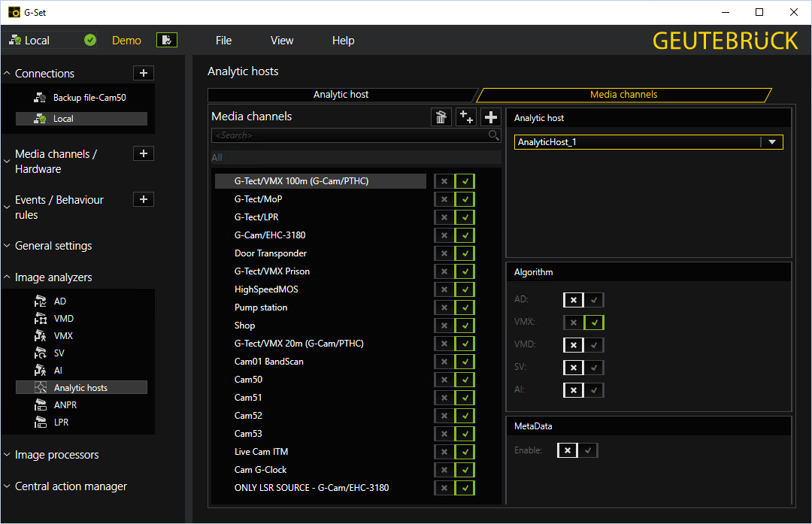Enable Cam53 channel with green check toggle
The height and width of the screenshot is (524, 812).
(x=465, y=434)
